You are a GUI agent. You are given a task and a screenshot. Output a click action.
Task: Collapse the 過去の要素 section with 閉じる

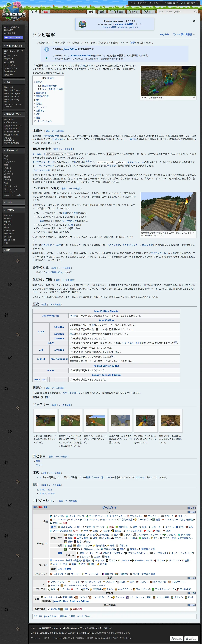191,605
